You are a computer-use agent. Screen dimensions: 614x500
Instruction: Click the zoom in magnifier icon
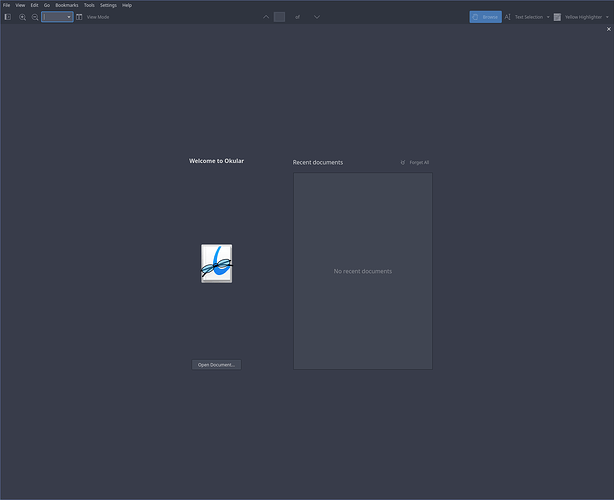[x=23, y=17]
